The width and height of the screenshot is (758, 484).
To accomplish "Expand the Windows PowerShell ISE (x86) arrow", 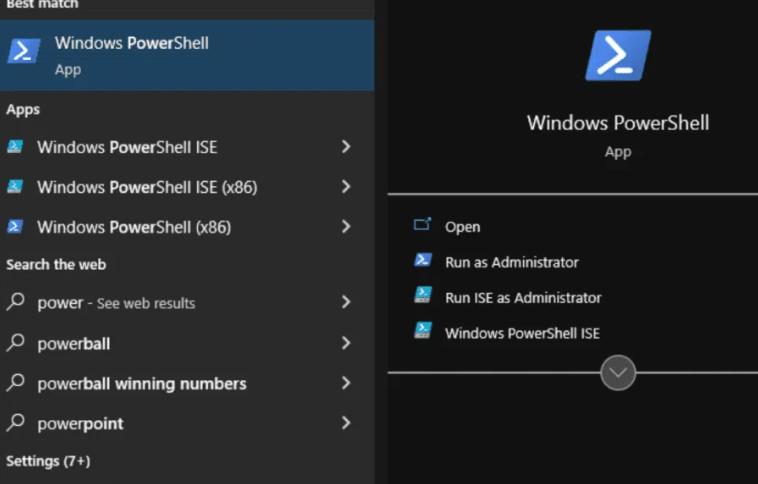I will coord(346,187).
